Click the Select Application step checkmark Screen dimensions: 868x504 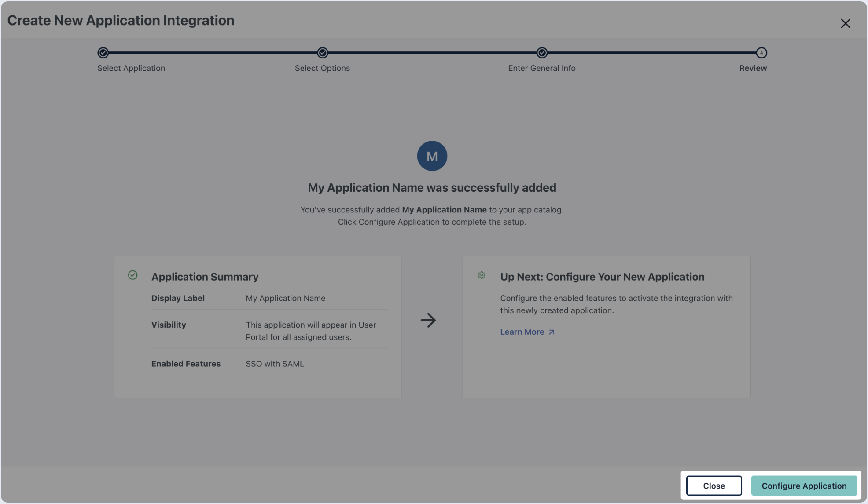pos(103,53)
